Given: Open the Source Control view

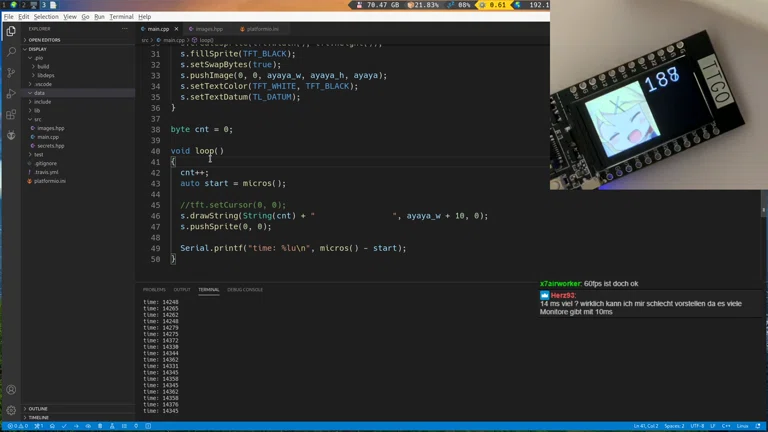Looking at the screenshot, I should tap(11, 72).
